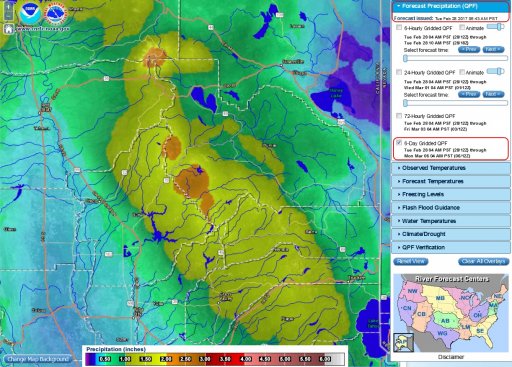Click the NOAA logo icon

pos(30,14)
